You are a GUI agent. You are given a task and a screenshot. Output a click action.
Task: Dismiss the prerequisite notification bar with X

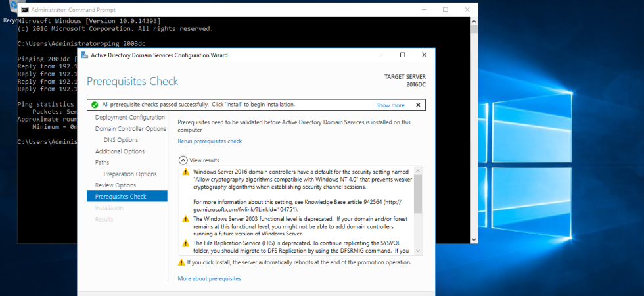(418, 105)
